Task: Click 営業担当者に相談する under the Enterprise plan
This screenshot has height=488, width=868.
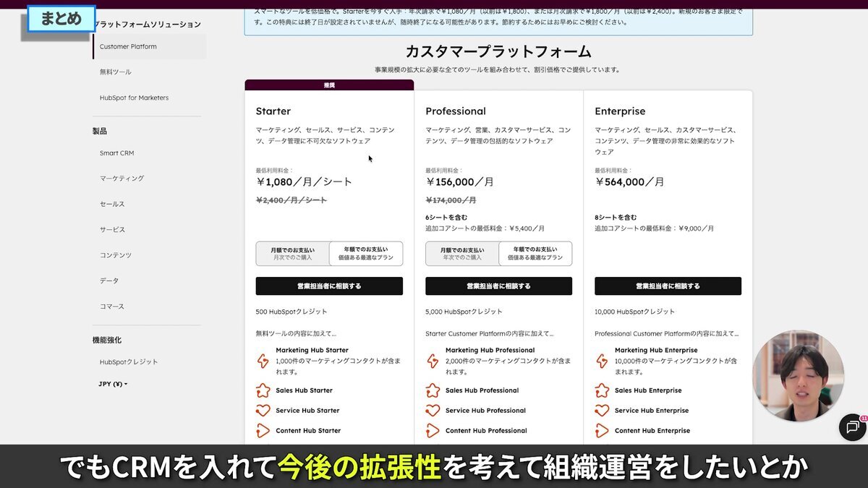Action: click(668, 286)
